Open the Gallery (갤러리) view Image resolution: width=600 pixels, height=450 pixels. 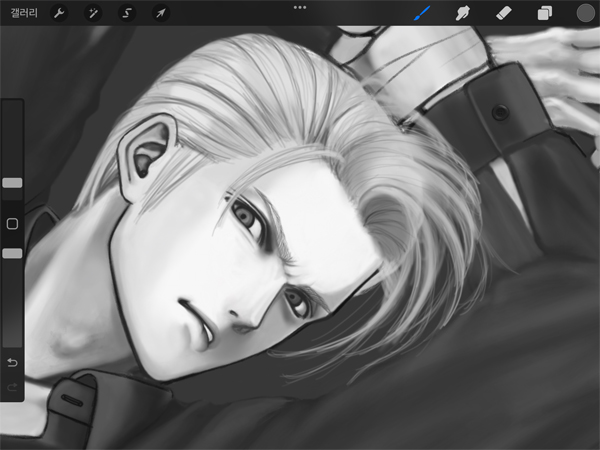24,13
